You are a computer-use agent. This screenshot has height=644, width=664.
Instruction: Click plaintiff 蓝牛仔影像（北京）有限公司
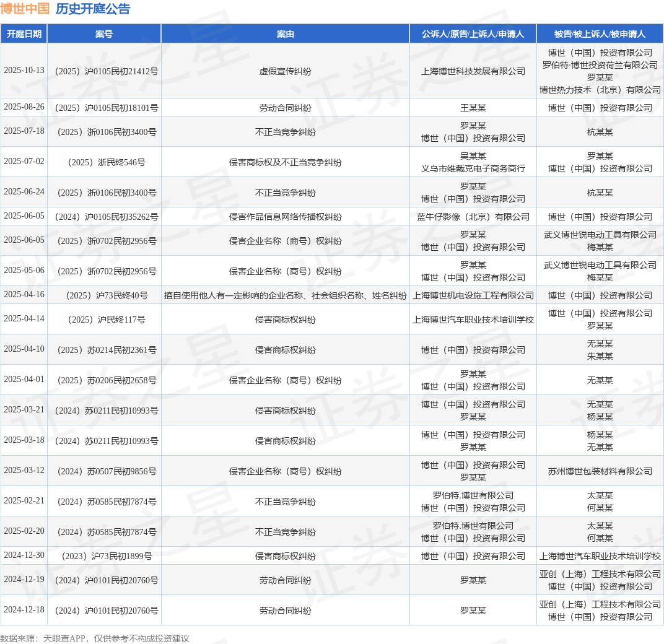tap(473, 217)
